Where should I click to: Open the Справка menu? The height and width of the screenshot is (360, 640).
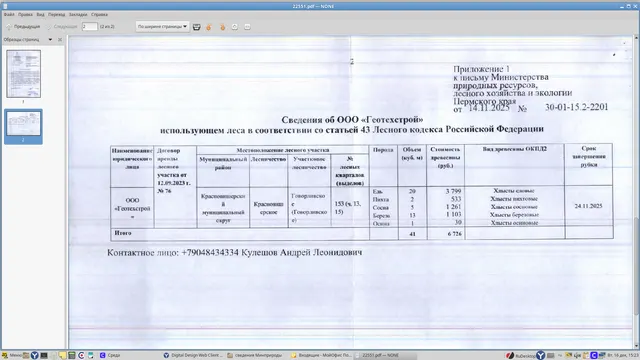pyautogui.click(x=100, y=14)
